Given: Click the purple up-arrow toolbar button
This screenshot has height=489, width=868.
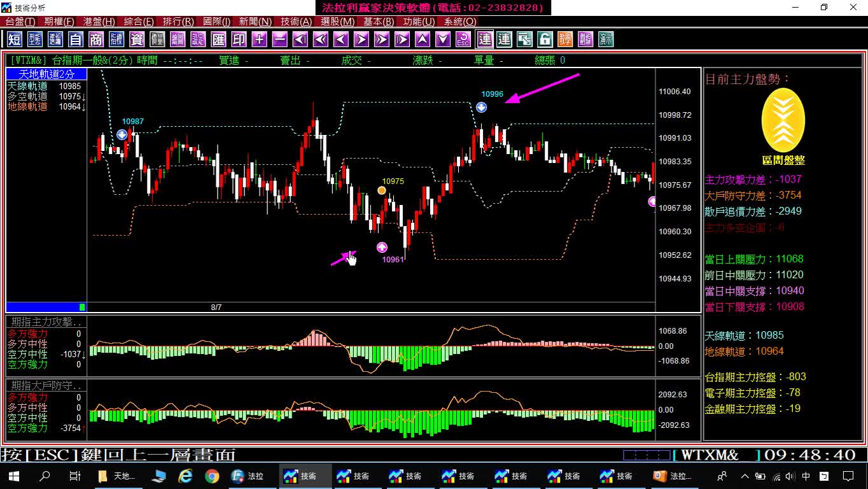Looking at the screenshot, I should click(x=423, y=39).
